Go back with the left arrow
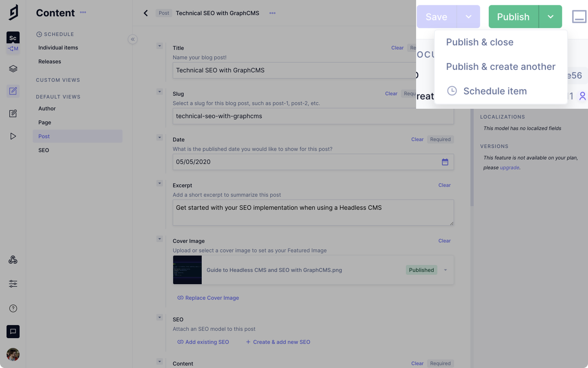This screenshot has width=588, height=368. (x=146, y=13)
